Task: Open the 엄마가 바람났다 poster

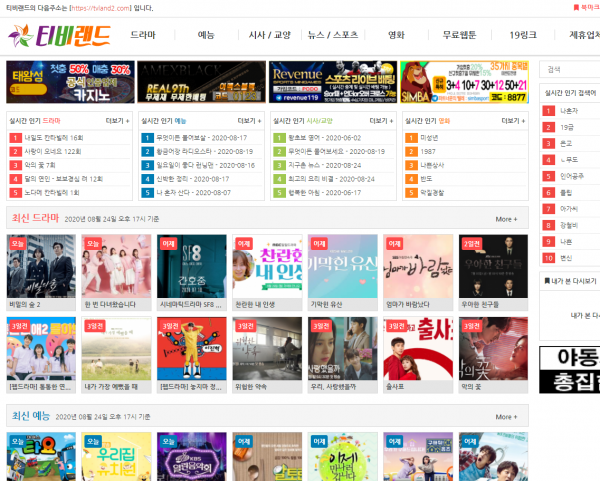Action: coord(418,266)
